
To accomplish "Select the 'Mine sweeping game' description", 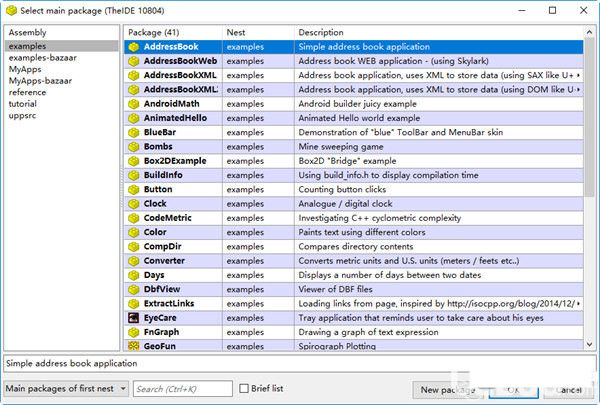I will 341,147.
